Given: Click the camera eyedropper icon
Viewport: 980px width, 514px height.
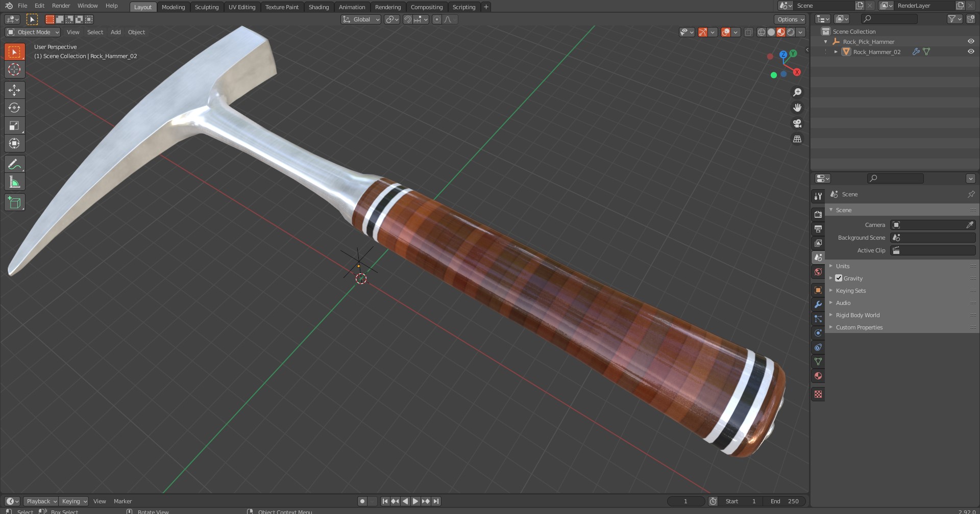Looking at the screenshot, I should pyautogui.click(x=970, y=225).
